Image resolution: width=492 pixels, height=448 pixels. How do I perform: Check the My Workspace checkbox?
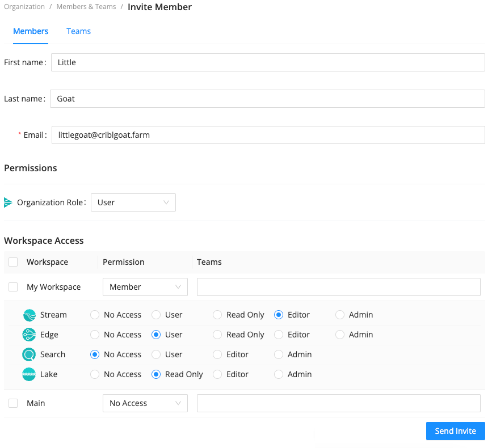tap(13, 287)
